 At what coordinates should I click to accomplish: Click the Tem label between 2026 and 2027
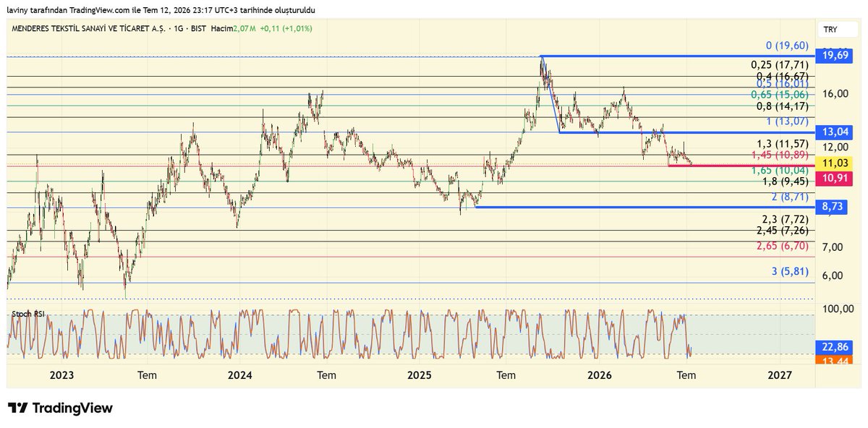(686, 375)
